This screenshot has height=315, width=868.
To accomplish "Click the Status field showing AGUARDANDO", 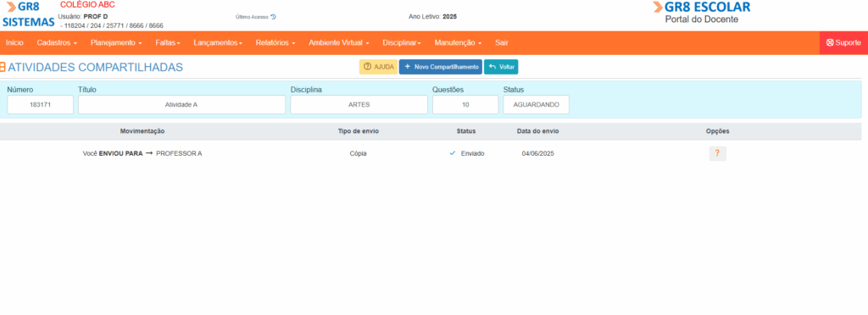I will (x=536, y=104).
